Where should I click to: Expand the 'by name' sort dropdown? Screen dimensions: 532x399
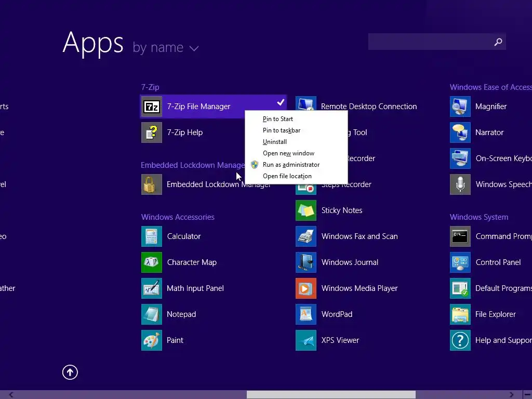tap(165, 48)
